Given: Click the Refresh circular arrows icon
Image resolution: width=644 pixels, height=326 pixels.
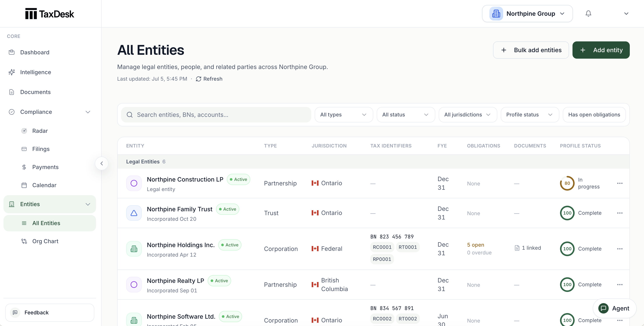Looking at the screenshot, I should [199, 79].
